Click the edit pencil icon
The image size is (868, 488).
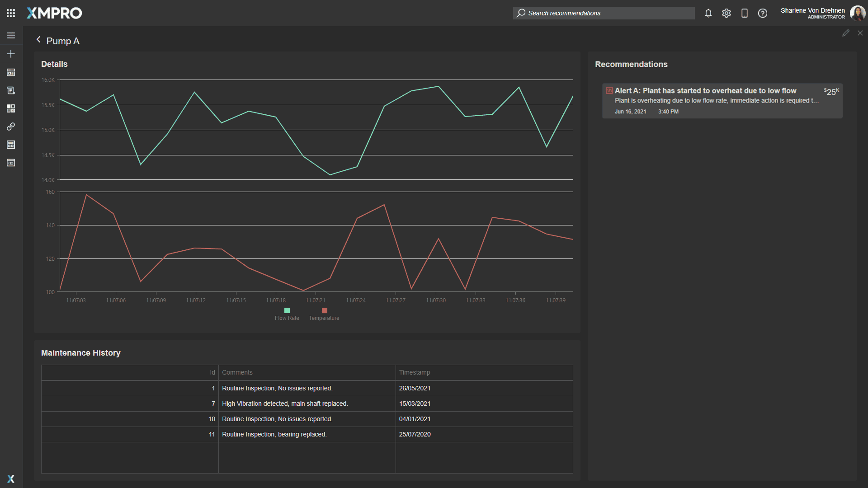coord(846,33)
